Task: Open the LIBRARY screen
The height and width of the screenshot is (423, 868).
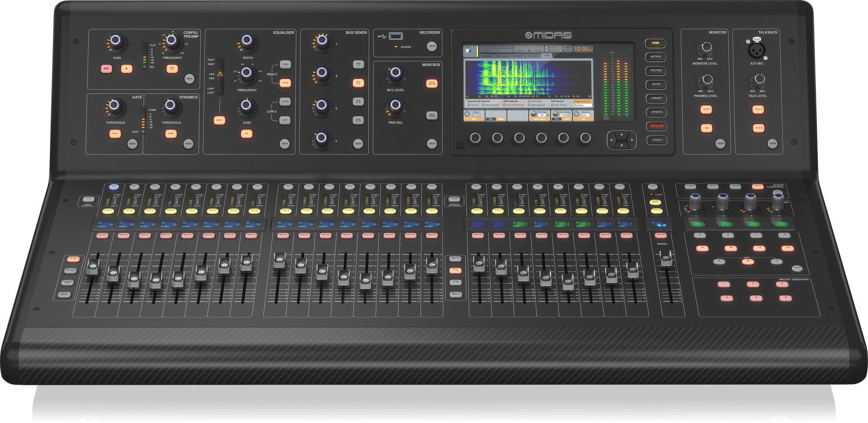Action: tap(656, 98)
